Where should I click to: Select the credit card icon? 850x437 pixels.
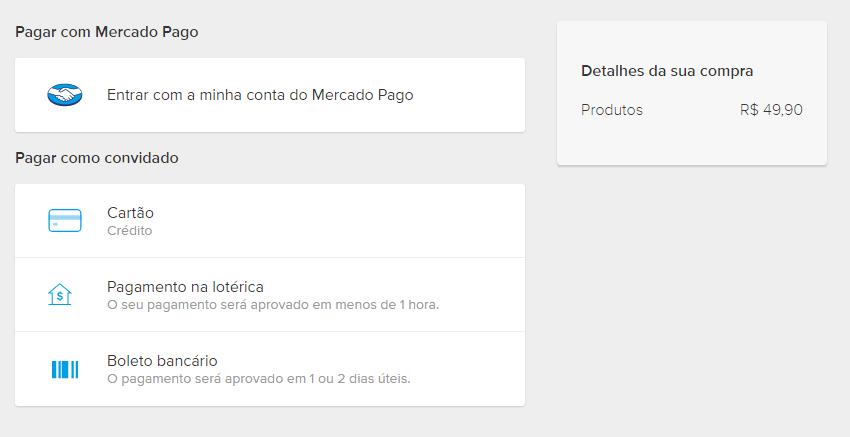coord(65,221)
